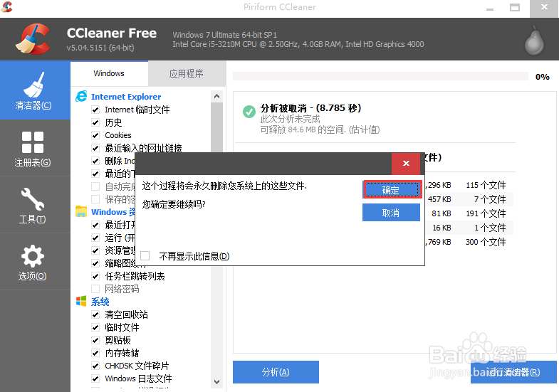559x392 pixels.
Task: Click the small CCleaner title bar icon
Action: pyautogui.click(x=6, y=7)
